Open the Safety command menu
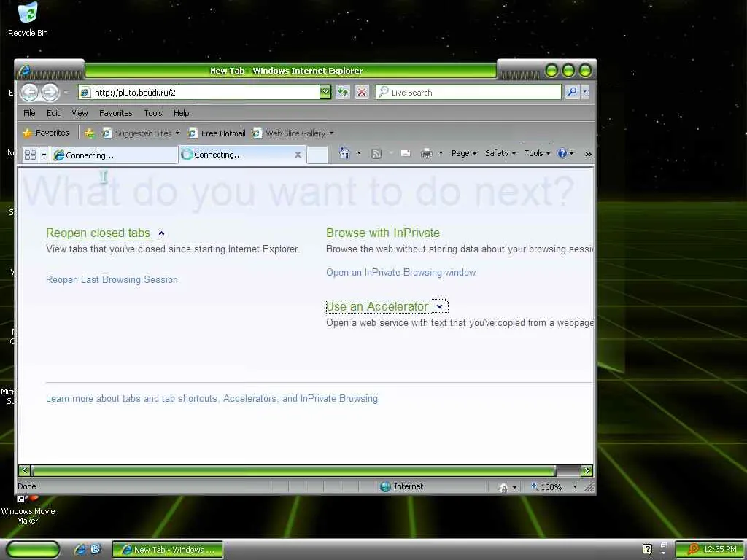The image size is (747, 560). coord(500,153)
